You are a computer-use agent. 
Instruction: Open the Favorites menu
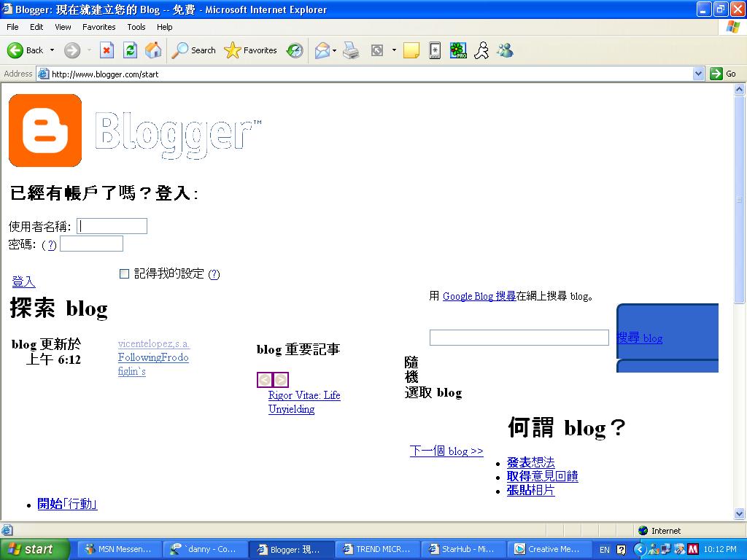98,27
